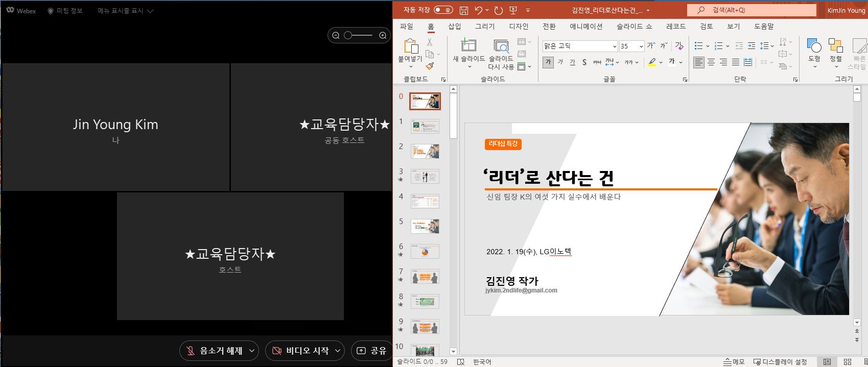This screenshot has width=868, height=367.
Task: Toggle underline 가 formatting
Action: tap(572, 62)
